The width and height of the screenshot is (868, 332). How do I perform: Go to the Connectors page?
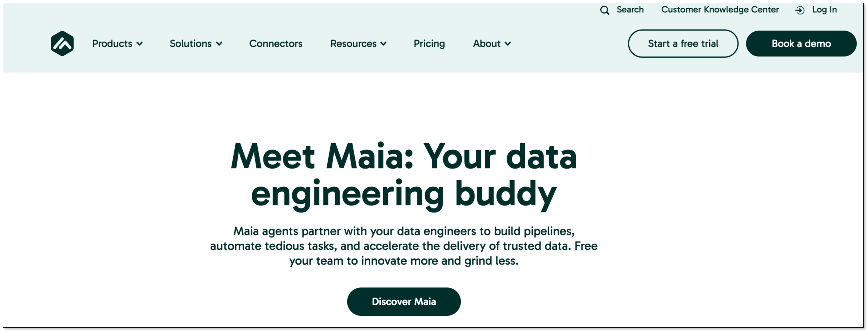pos(276,43)
